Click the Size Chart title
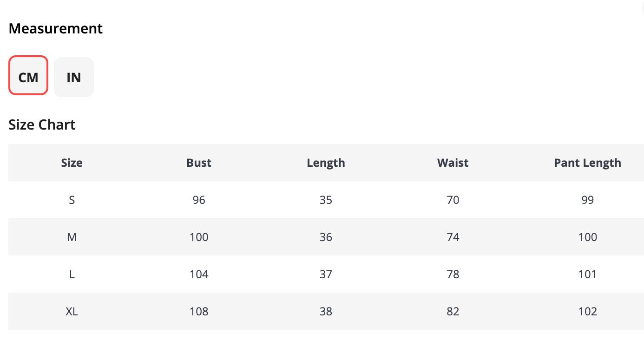 point(42,125)
